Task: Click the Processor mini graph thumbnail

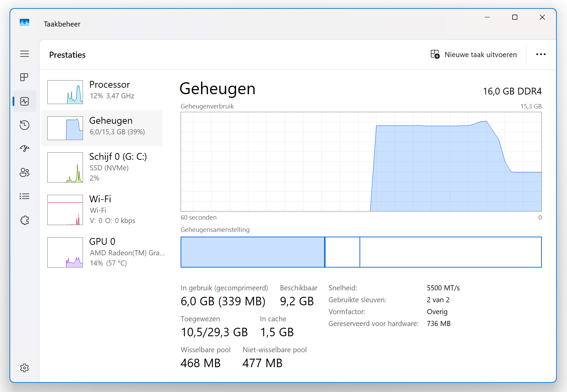Action: click(x=65, y=92)
